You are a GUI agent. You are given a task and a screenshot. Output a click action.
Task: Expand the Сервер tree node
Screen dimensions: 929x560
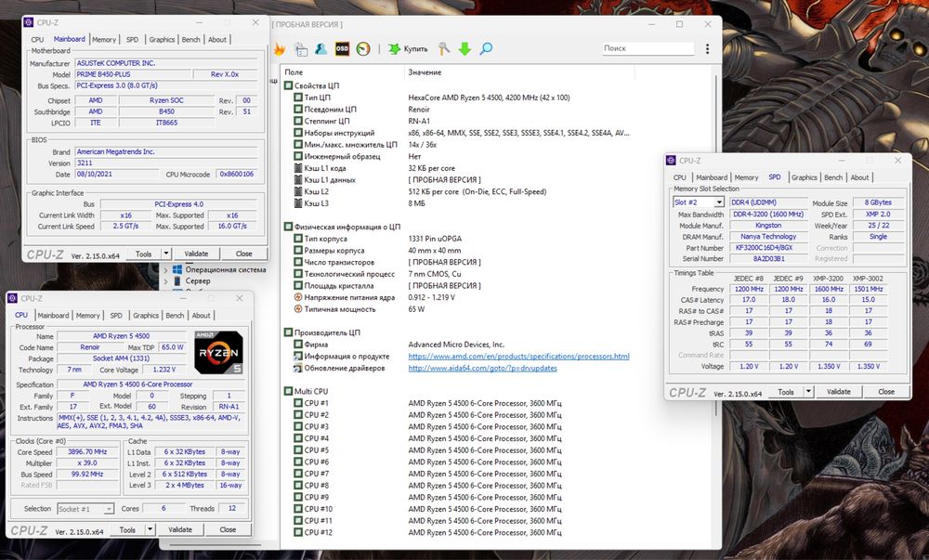click(166, 281)
